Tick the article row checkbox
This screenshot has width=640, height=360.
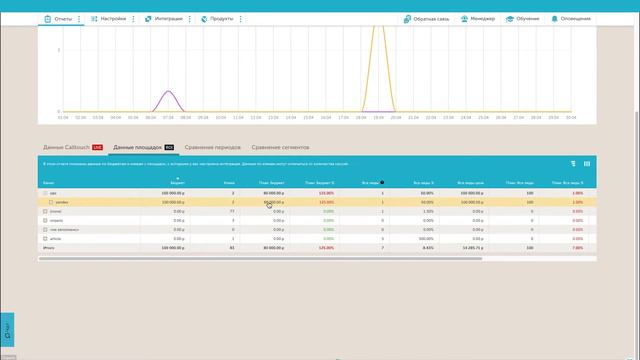tap(45, 239)
